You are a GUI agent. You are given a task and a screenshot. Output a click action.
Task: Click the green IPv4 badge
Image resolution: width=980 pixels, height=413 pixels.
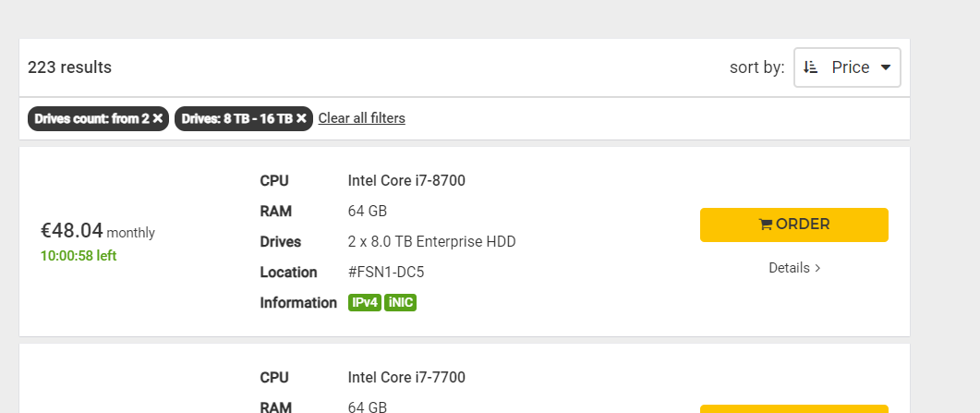(365, 303)
